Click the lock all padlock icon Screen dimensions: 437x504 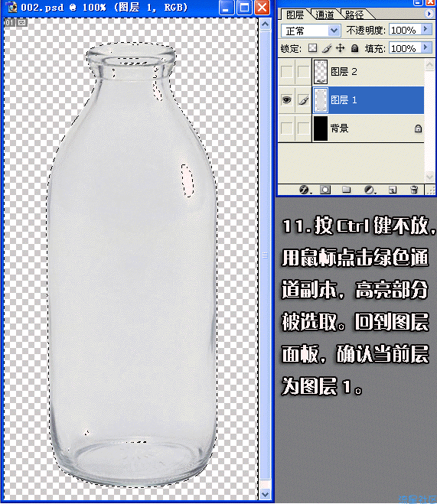click(354, 48)
